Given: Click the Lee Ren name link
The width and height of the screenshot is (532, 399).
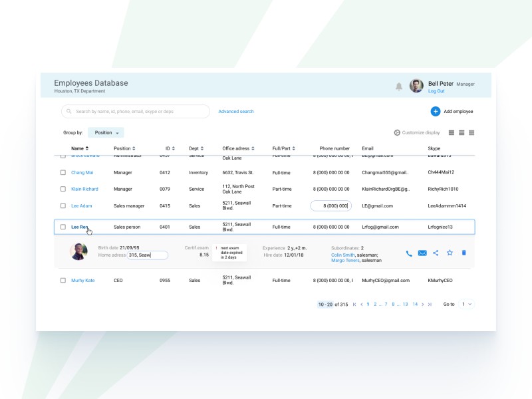Looking at the screenshot, I should (x=80, y=227).
